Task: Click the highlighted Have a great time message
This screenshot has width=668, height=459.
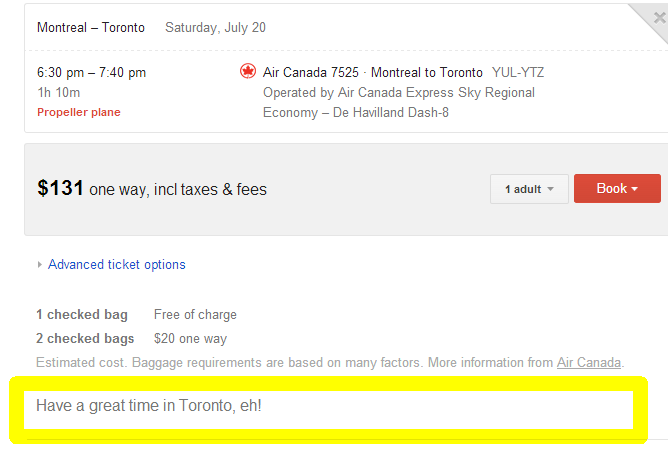Action: click(149, 406)
